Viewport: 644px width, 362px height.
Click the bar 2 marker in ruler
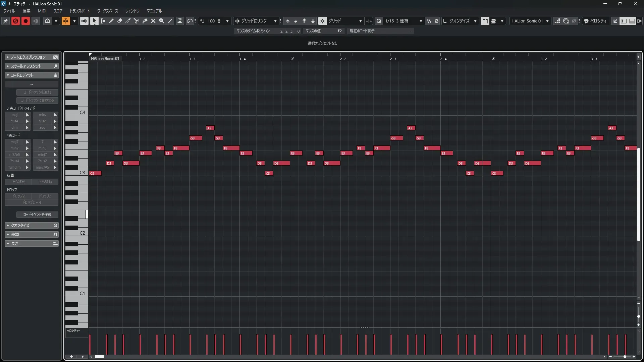click(292, 58)
